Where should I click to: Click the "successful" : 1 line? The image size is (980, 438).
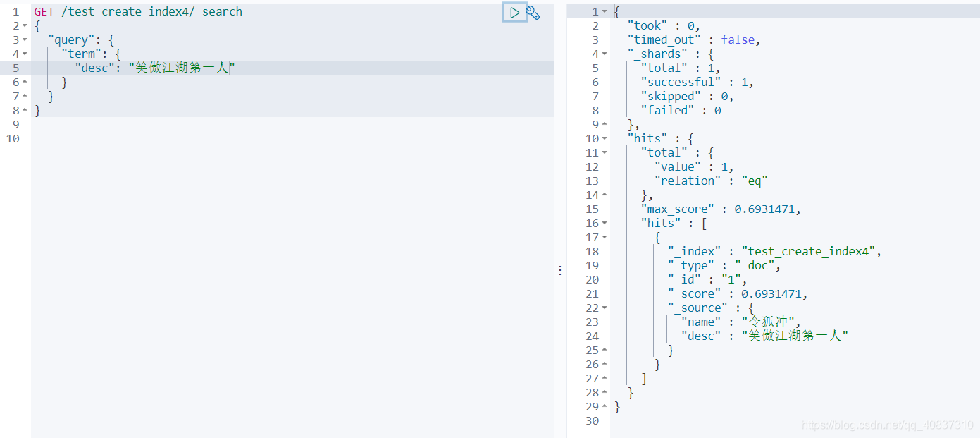click(697, 83)
